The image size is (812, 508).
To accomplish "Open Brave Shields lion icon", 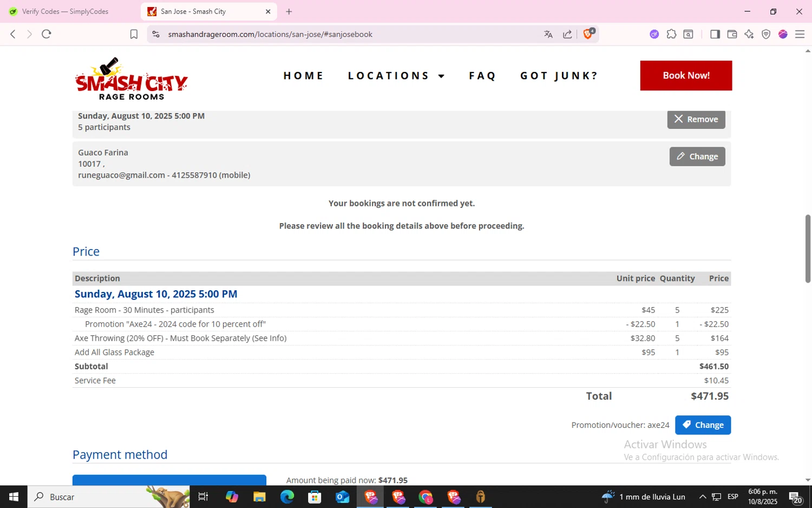I will point(588,34).
